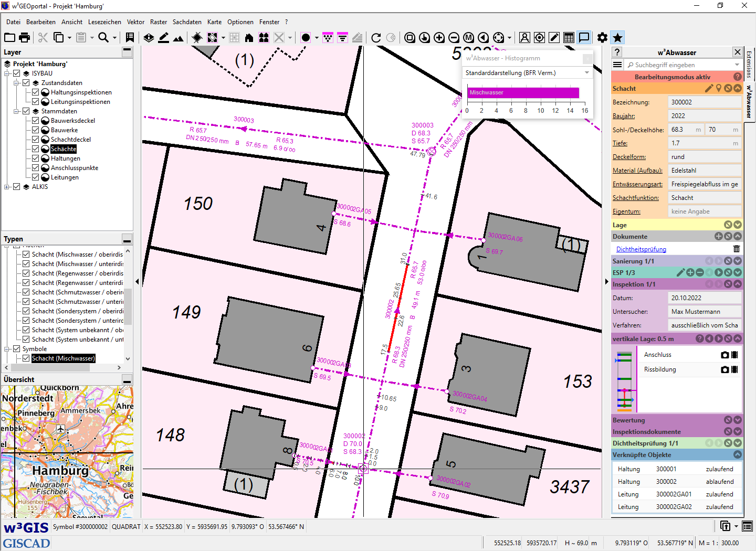Open the Lesezeichen menu
This screenshot has width=756, height=551.
pyautogui.click(x=104, y=22)
